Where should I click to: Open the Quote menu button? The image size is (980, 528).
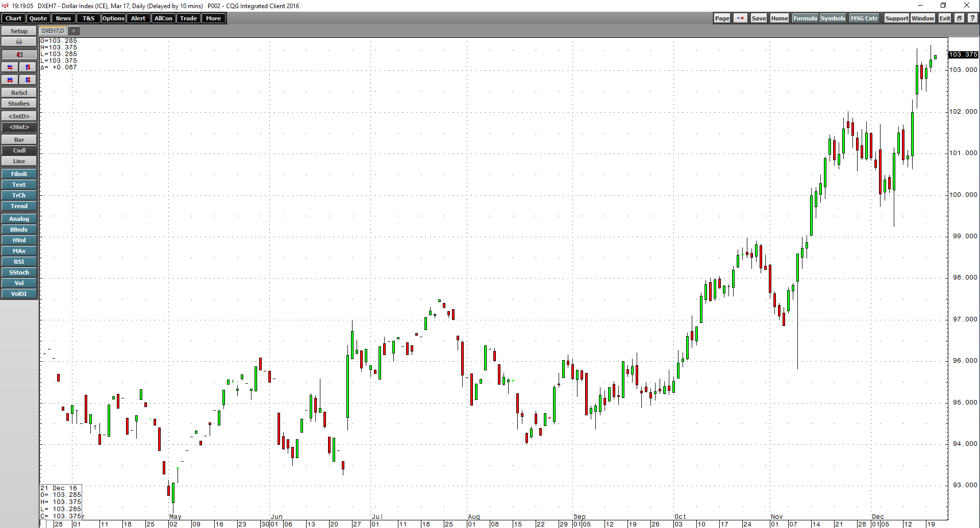pyautogui.click(x=38, y=18)
